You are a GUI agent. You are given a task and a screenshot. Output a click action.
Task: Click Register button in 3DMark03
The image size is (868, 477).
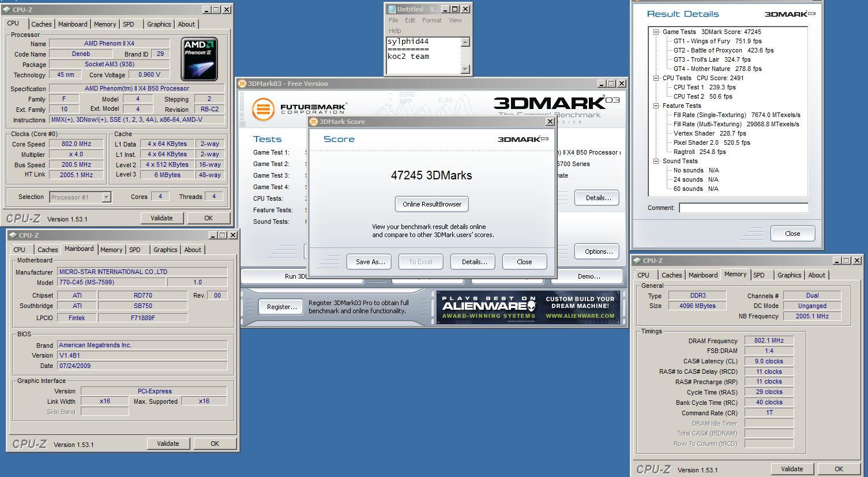point(281,307)
